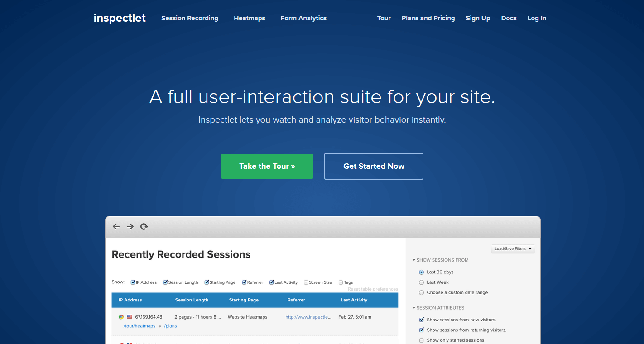
Task: Uncheck the Referrer column checkbox
Action: click(x=244, y=282)
